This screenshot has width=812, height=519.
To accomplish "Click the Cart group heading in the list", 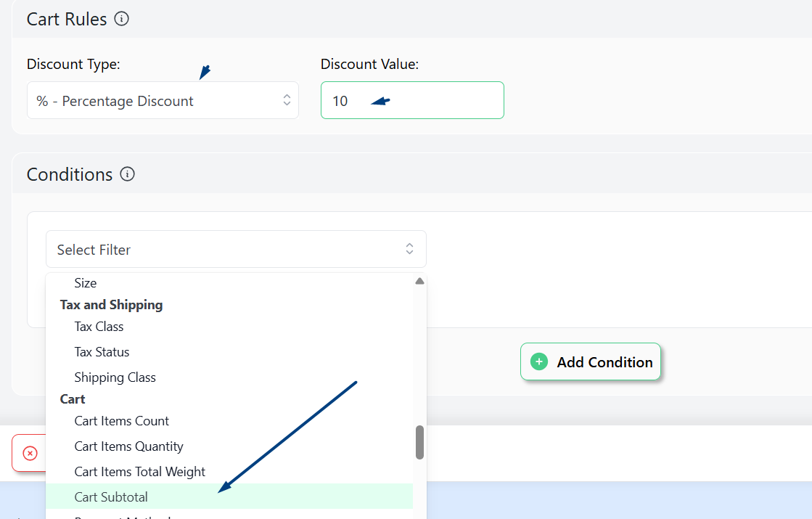I will point(73,399).
